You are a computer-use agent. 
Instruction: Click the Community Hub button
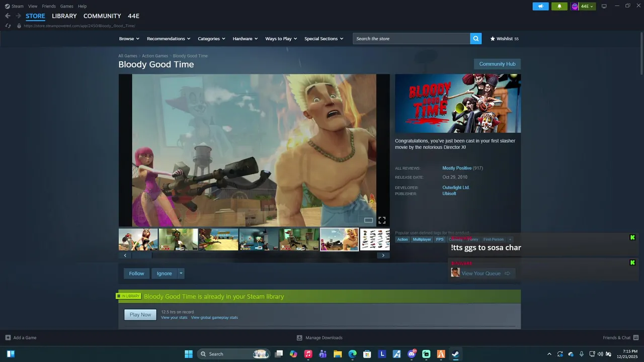[497, 64]
